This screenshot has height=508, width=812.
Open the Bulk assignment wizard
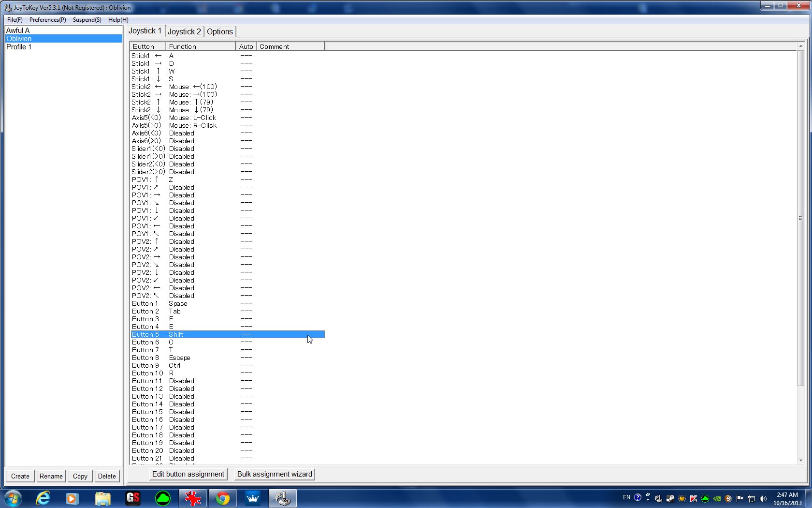[275, 474]
